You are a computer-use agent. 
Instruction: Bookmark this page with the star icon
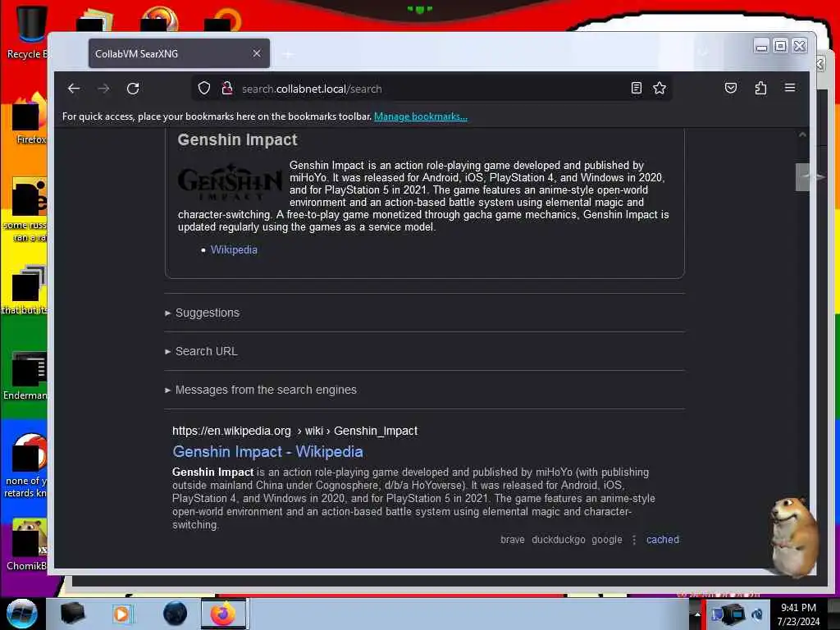pos(660,88)
